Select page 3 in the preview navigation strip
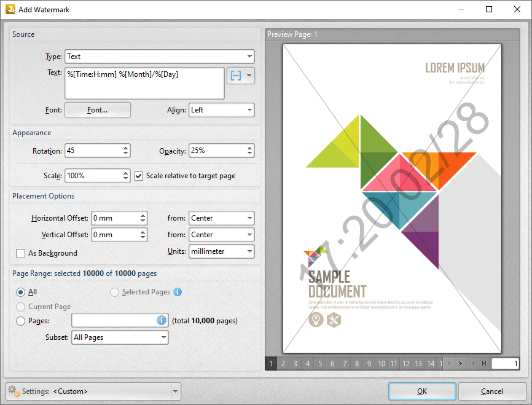This screenshot has width=532, height=405. (295, 363)
